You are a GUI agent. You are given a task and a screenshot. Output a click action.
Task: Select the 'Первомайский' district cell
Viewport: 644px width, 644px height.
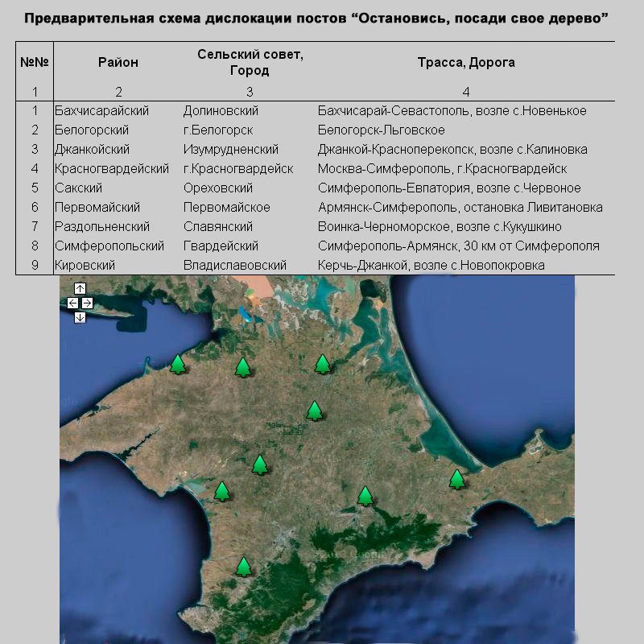97,207
